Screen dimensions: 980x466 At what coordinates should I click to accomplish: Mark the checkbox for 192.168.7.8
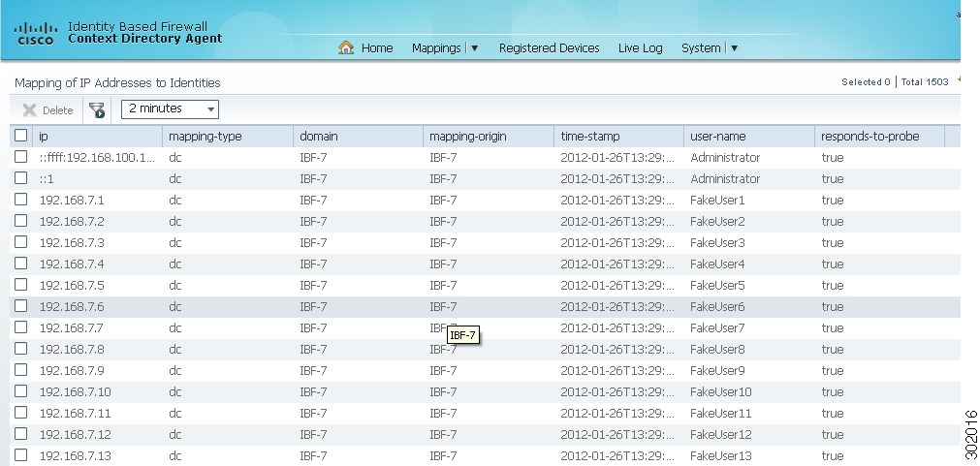pos(21,348)
